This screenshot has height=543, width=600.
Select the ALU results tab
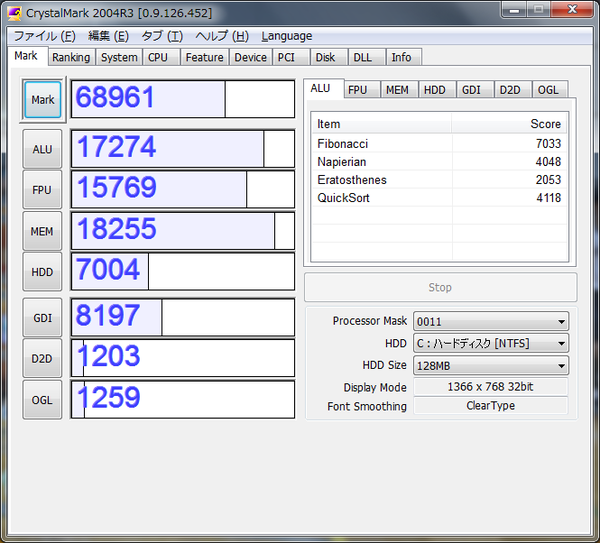323,88
